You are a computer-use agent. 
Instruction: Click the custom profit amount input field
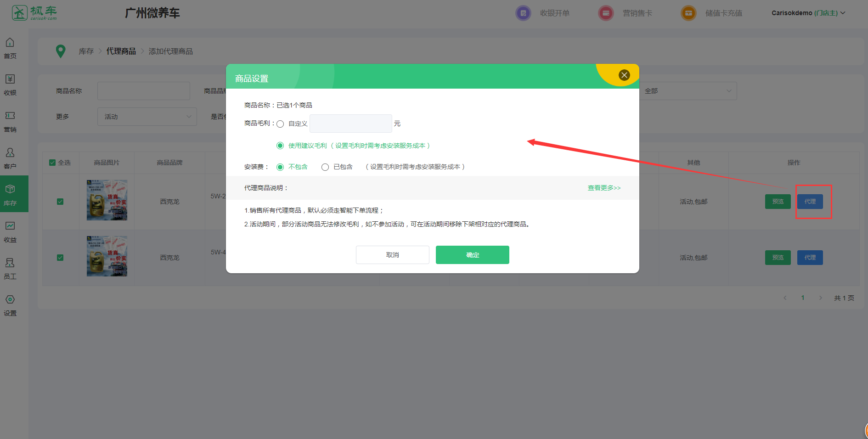350,124
